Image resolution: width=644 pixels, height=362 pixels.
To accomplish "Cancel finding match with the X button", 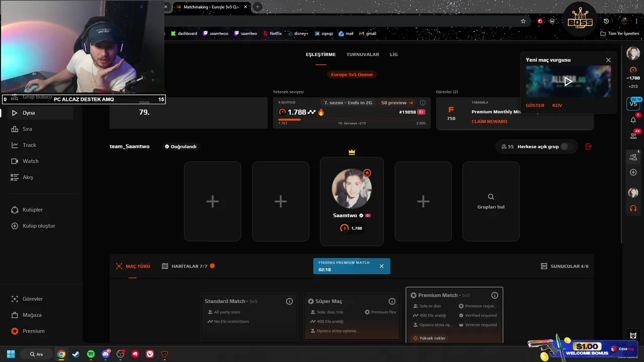I will click(x=381, y=266).
